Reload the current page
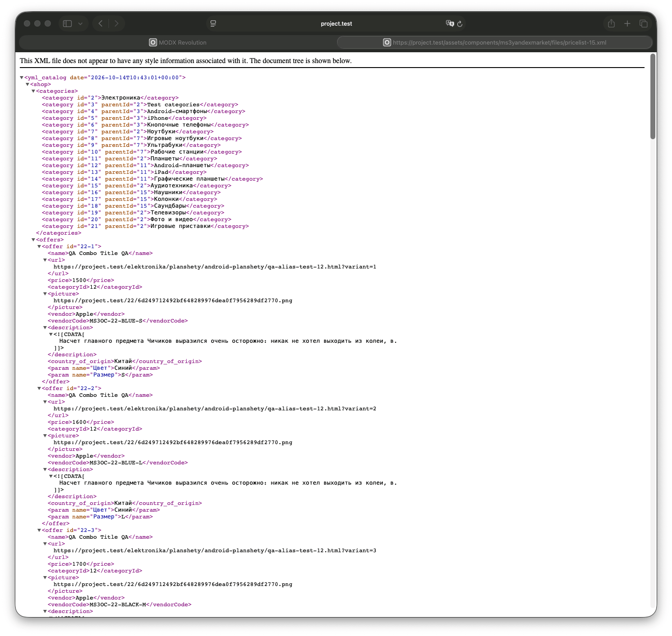This screenshot has width=672, height=636. (x=460, y=24)
